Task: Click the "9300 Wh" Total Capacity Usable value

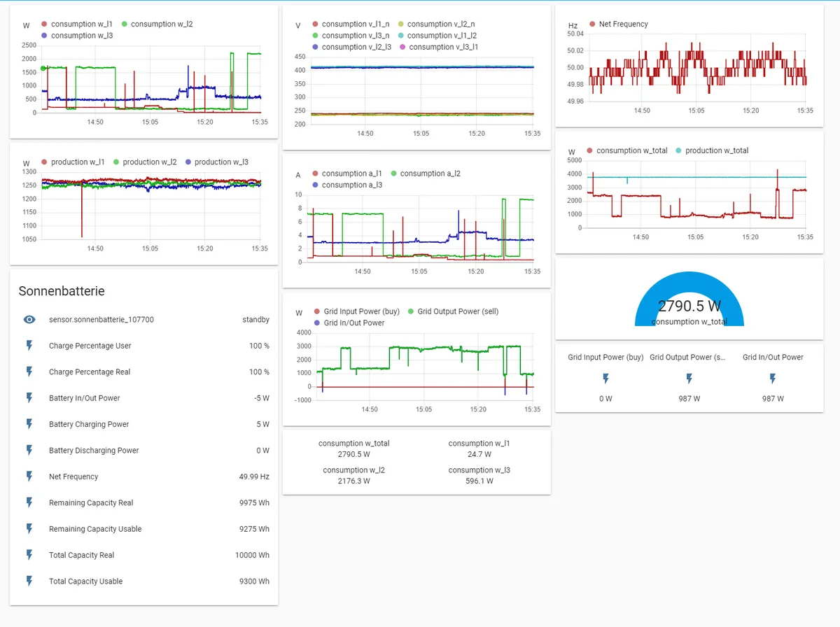Action: pyautogui.click(x=254, y=581)
